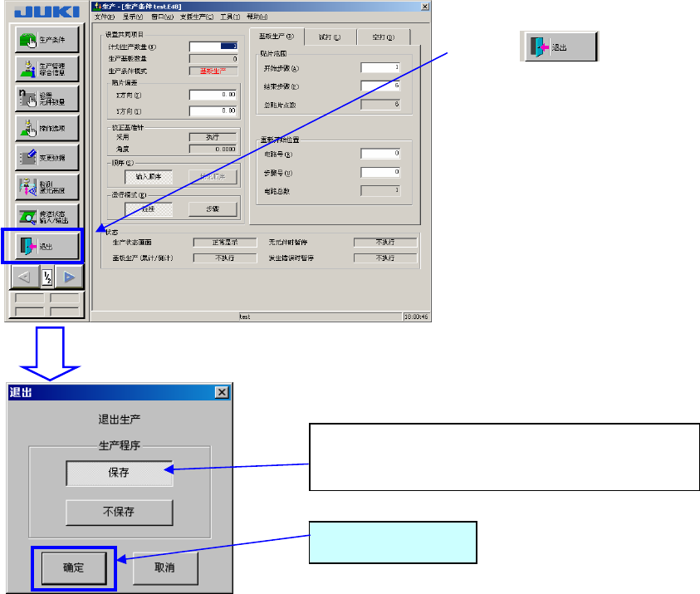Click the Y方向 offset field
Image resolution: width=700 pixels, height=594 pixels.
pyautogui.click(x=213, y=111)
